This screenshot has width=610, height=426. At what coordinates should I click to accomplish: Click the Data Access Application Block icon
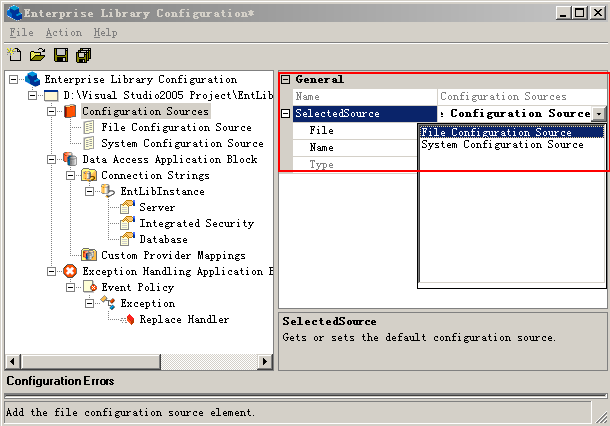(70, 160)
